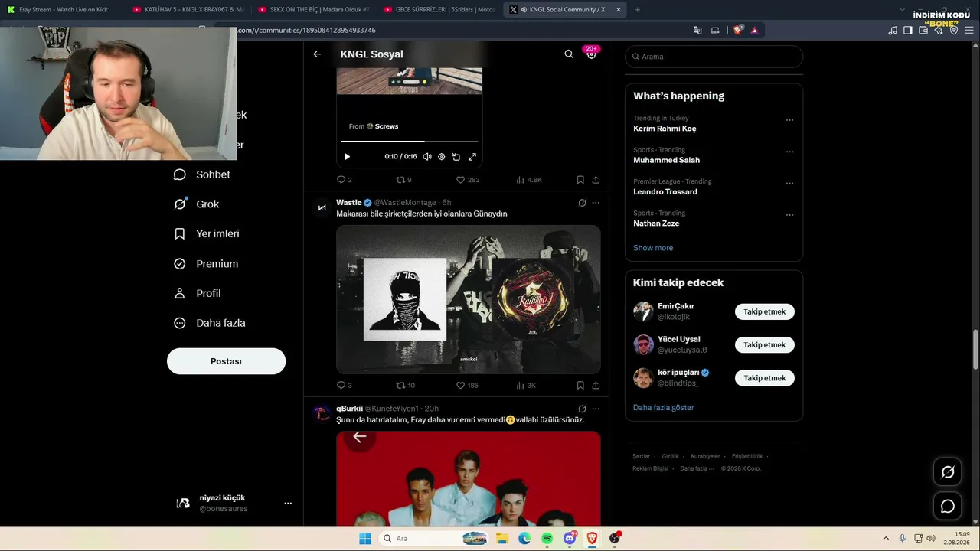The width and height of the screenshot is (980, 551).
Task: Open more options for qBurkii's post
Action: [596, 409]
